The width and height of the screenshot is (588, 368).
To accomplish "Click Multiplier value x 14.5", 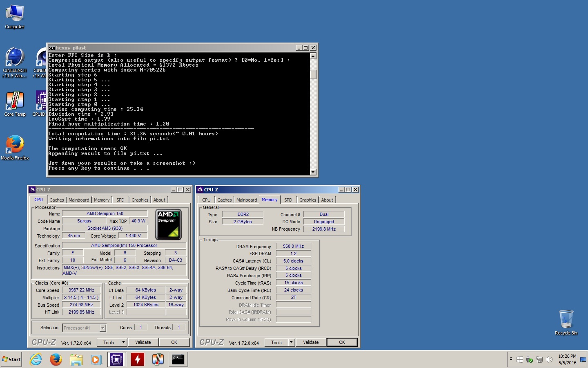I will [81, 297].
